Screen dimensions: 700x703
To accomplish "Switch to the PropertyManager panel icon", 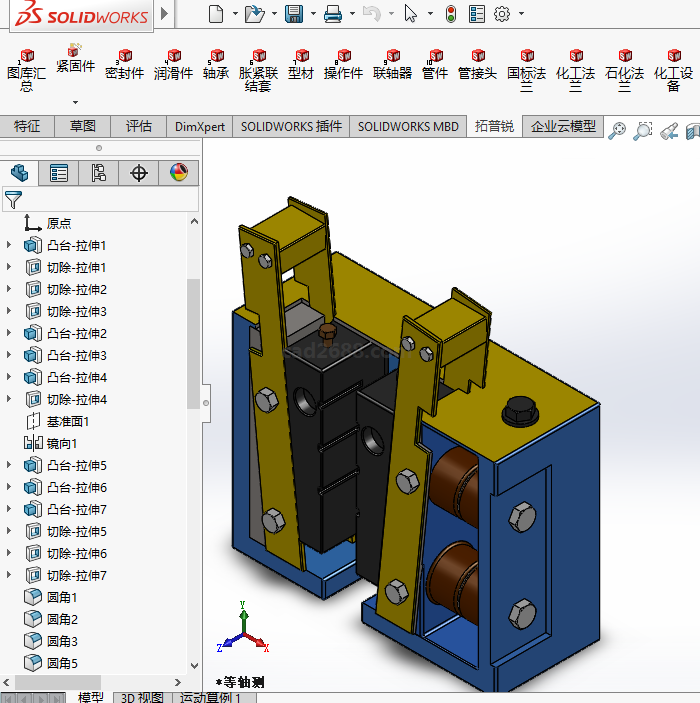I will pyautogui.click(x=59, y=173).
